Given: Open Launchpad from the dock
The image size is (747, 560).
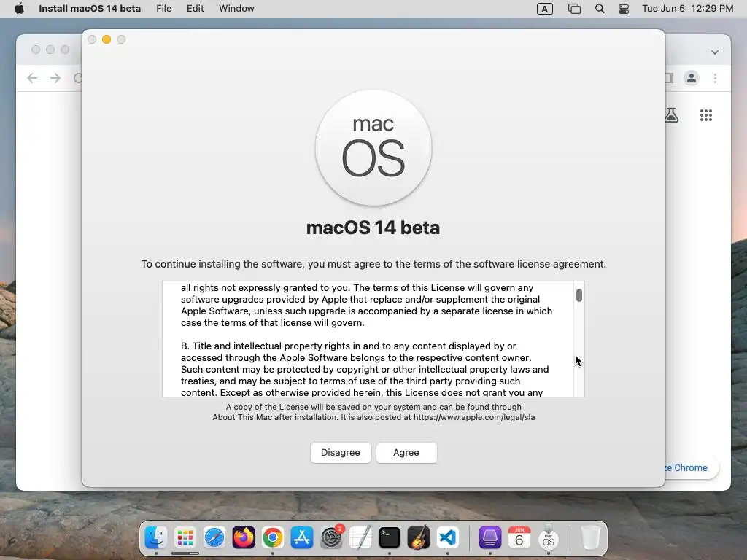Looking at the screenshot, I should [185, 538].
